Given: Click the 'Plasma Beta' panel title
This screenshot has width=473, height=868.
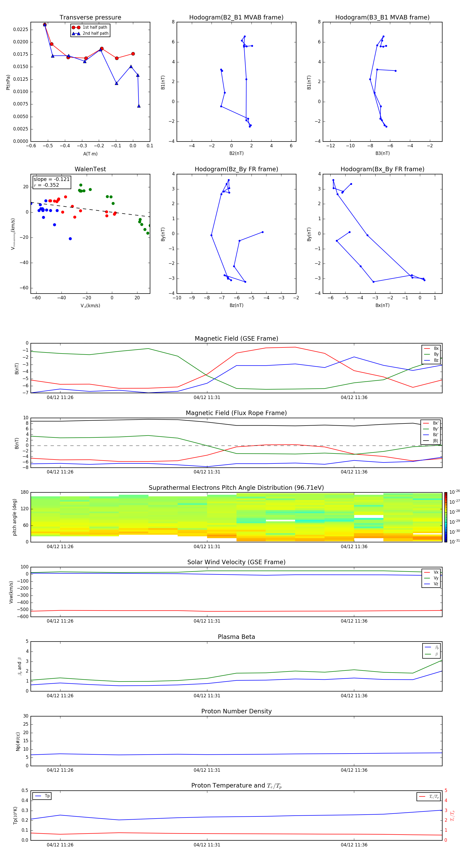Looking at the screenshot, I should tap(236, 637).
